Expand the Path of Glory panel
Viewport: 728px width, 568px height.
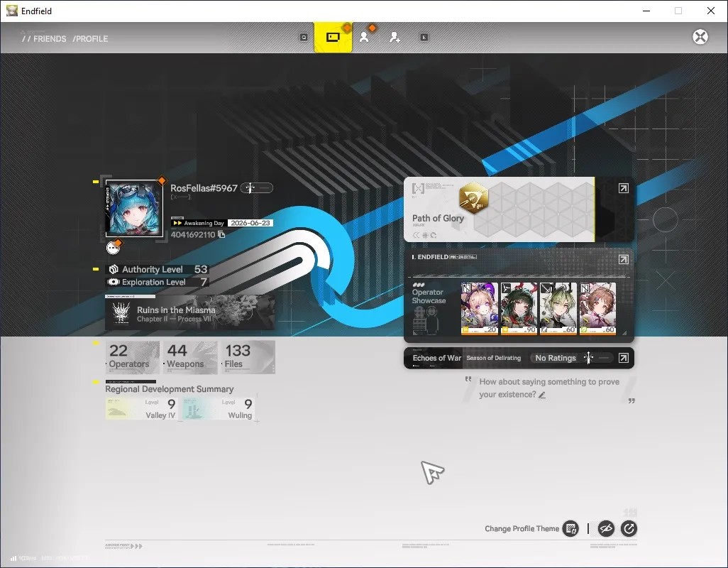tap(624, 188)
